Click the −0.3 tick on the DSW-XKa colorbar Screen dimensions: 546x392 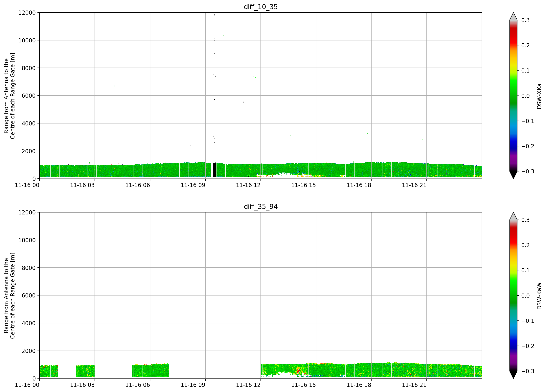click(x=528, y=171)
